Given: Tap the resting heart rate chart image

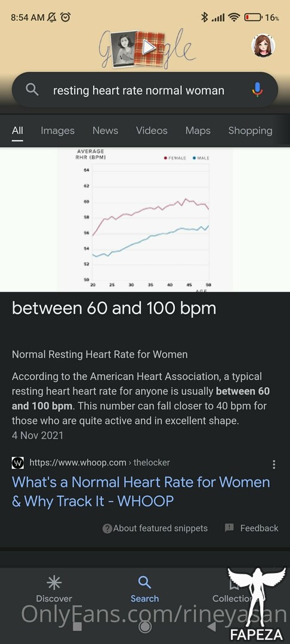Looking at the screenshot, I should coord(145,219).
